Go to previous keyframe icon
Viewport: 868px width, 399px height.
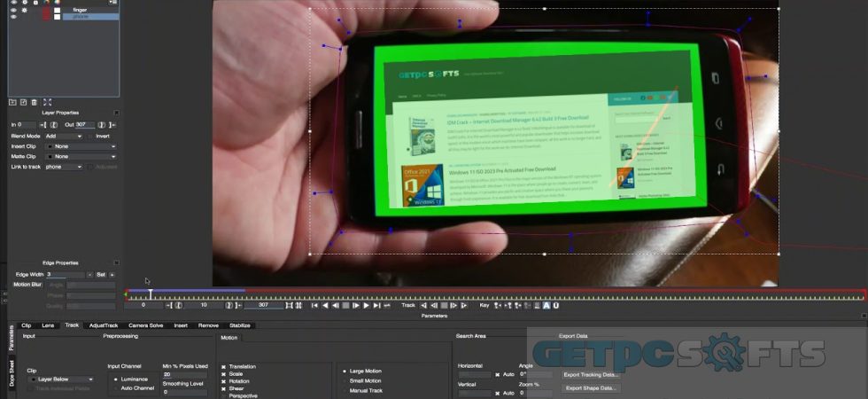(x=498, y=305)
